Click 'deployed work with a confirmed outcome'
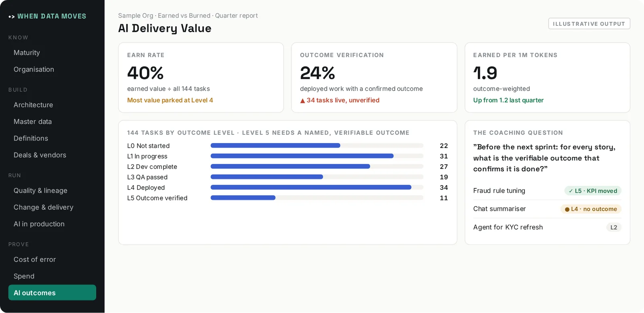The width and height of the screenshot is (644, 313). pos(361,89)
